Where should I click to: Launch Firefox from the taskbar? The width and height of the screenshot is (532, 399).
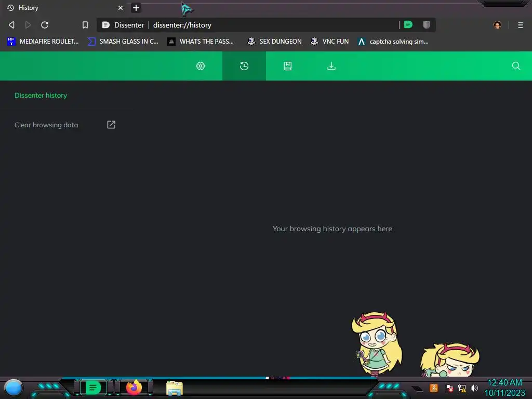pyautogui.click(x=134, y=388)
